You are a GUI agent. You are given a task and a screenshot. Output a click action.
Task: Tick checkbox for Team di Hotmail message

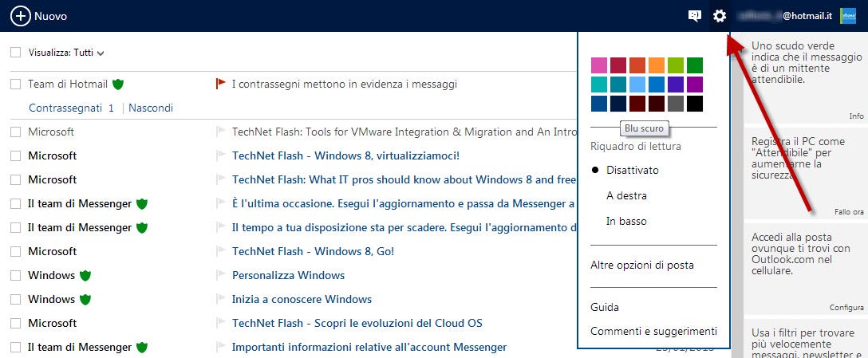point(16,84)
